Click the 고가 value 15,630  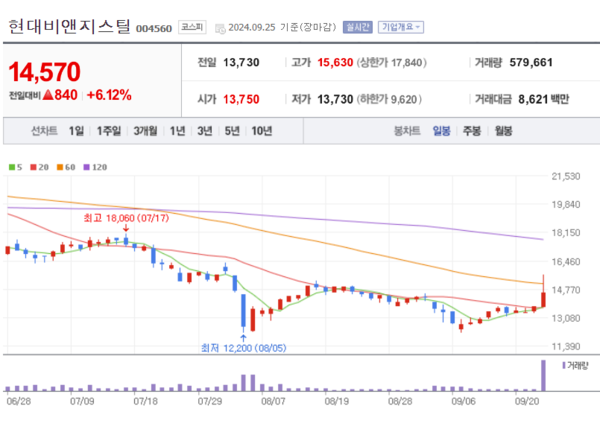click(335, 62)
